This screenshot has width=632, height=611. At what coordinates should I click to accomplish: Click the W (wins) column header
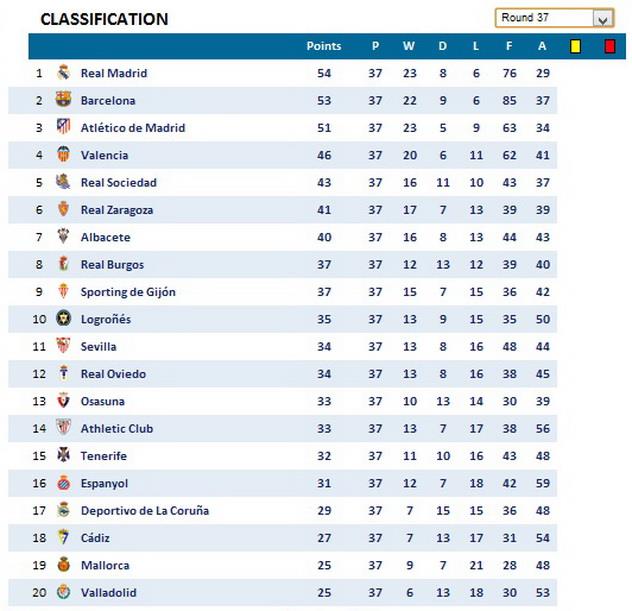(408, 46)
